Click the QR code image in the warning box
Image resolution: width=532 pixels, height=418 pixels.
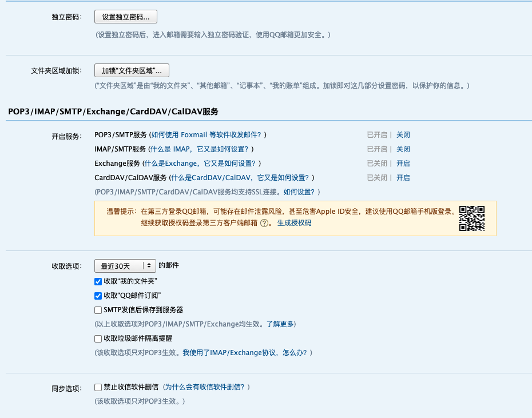click(472, 218)
